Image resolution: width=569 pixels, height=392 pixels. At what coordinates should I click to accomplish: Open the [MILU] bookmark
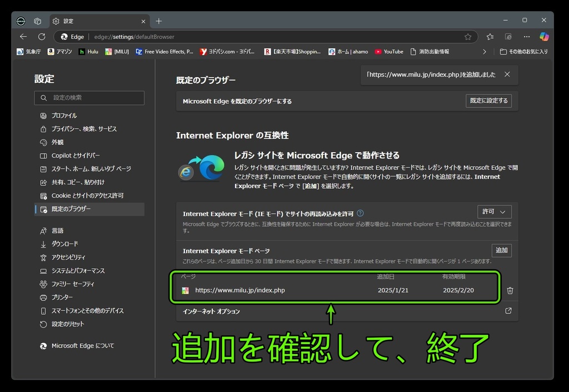(x=117, y=52)
